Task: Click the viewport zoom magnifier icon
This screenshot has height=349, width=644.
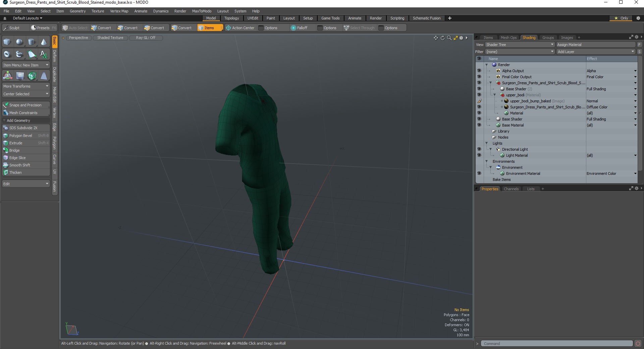Action: [449, 38]
